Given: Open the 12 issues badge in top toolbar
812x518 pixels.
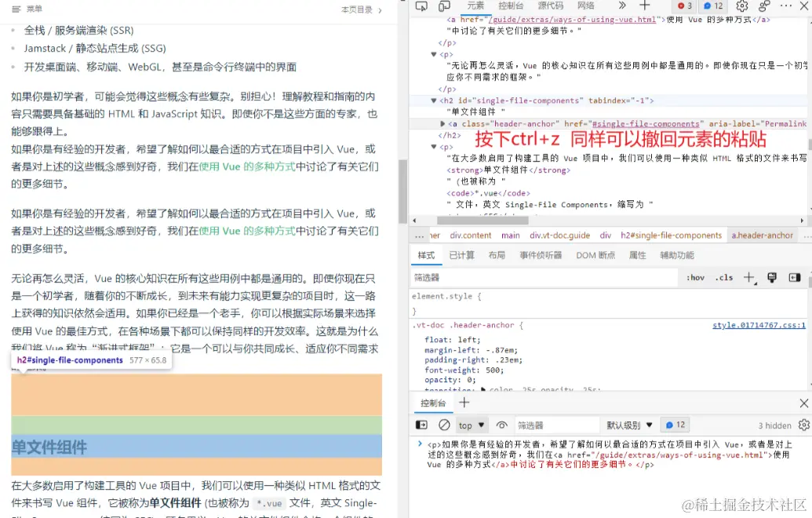Looking at the screenshot, I should 713,5.
